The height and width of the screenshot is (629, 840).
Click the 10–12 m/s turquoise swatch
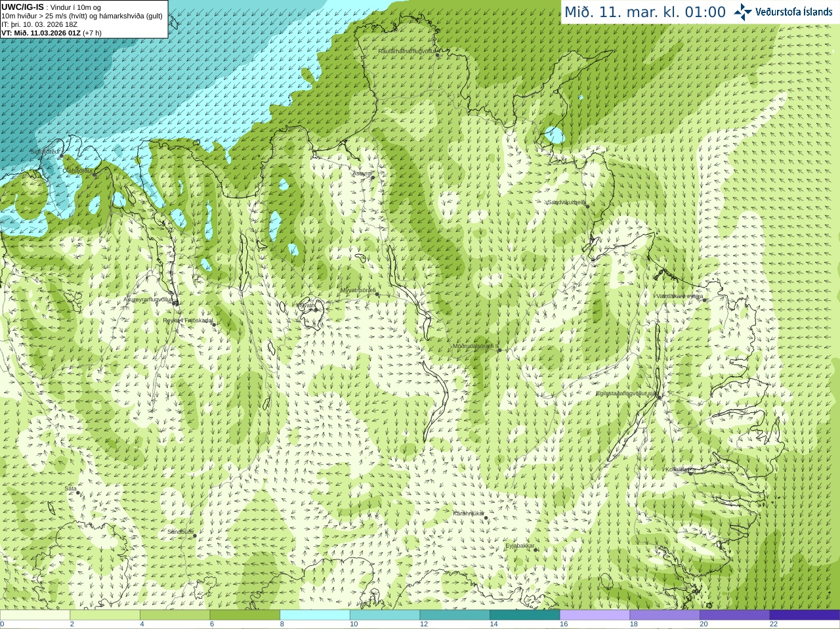[385, 615]
